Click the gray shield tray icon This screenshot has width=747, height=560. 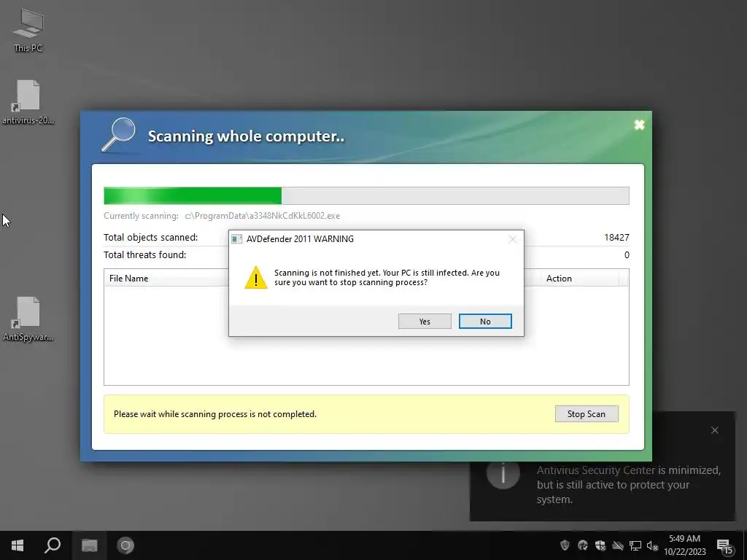coord(565,545)
